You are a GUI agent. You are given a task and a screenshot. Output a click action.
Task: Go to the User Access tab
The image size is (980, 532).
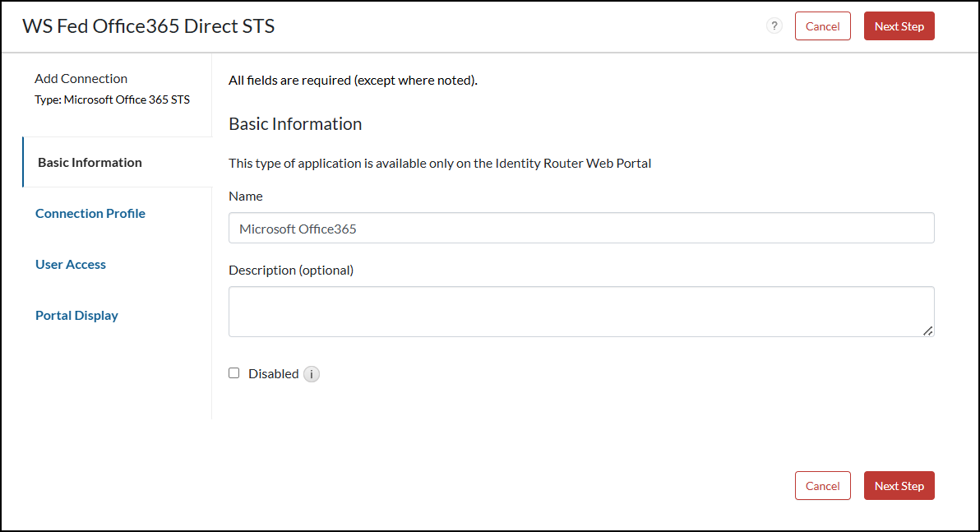pos(71,265)
